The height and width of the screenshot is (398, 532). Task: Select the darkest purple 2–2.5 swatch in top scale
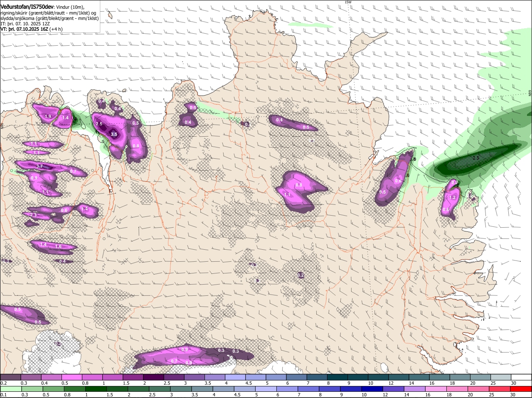(x=153, y=377)
